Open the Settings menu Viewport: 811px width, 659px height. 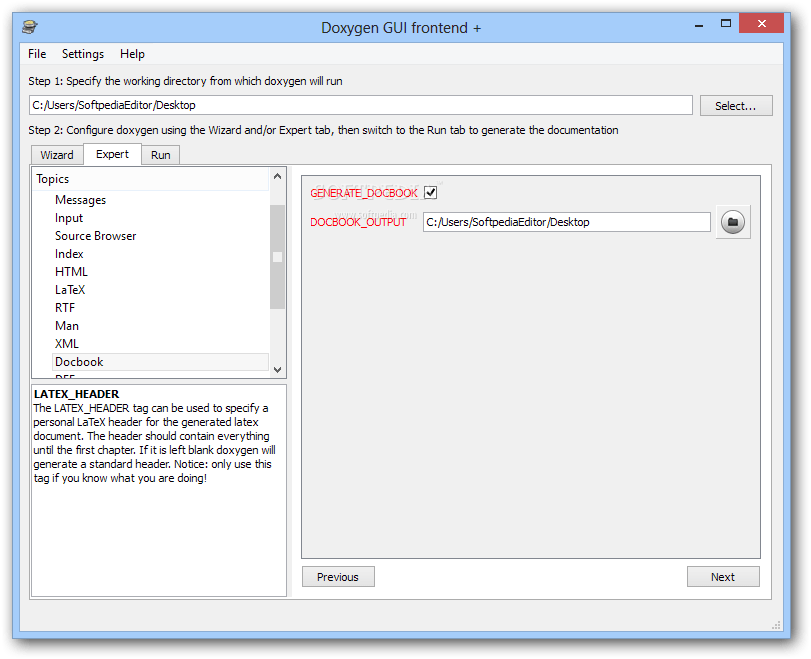[x=83, y=54]
